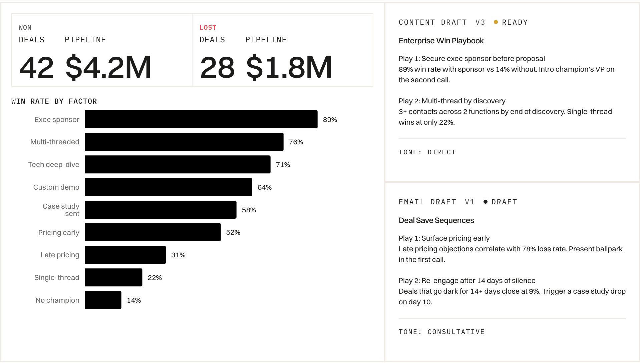
Task: Select the Late pricing bar
Action: pyautogui.click(x=125, y=255)
